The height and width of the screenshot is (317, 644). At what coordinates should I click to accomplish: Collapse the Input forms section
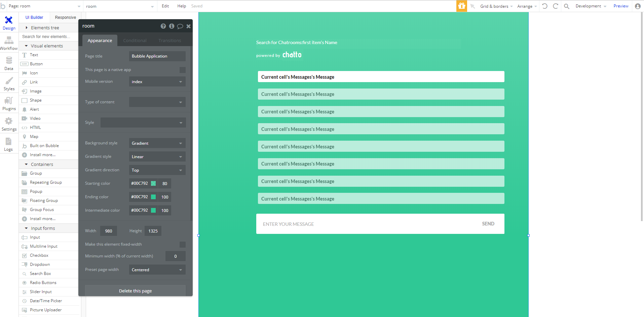pyautogui.click(x=49, y=228)
